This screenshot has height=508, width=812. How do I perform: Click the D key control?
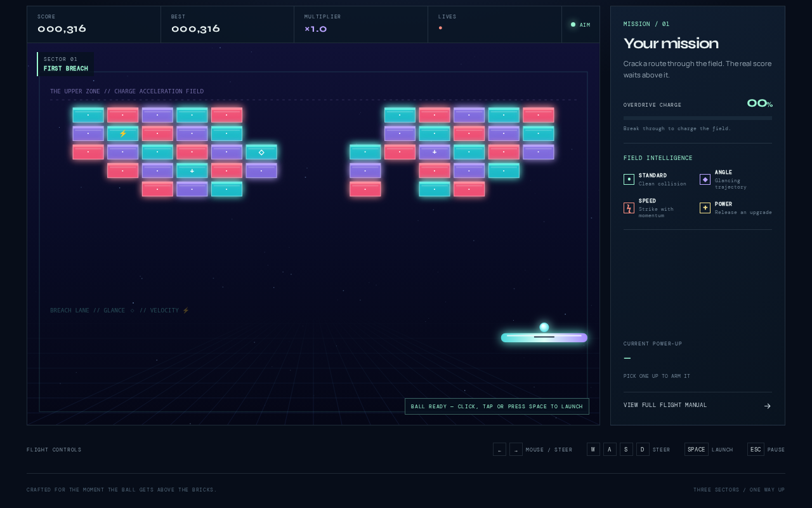643,450
